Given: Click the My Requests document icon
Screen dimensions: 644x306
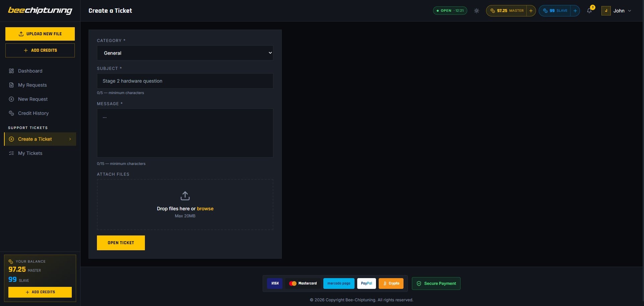Looking at the screenshot, I should [x=11, y=85].
